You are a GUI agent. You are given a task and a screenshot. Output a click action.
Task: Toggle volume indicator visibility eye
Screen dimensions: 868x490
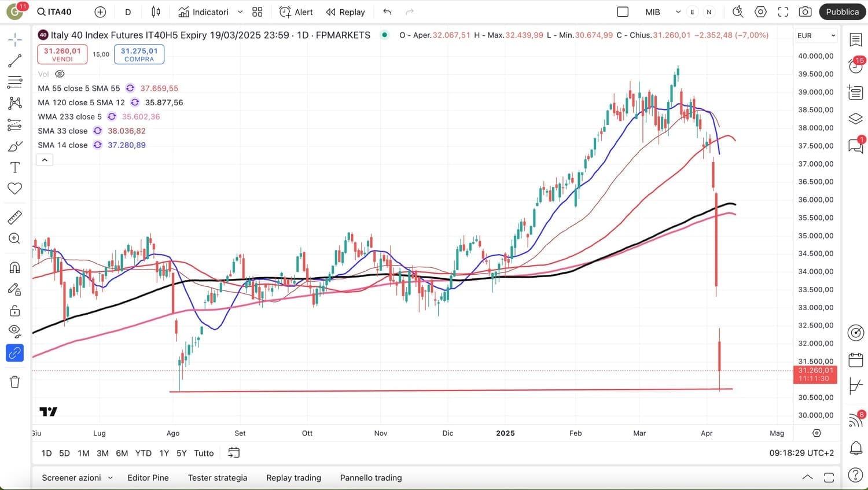click(x=60, y=74)
